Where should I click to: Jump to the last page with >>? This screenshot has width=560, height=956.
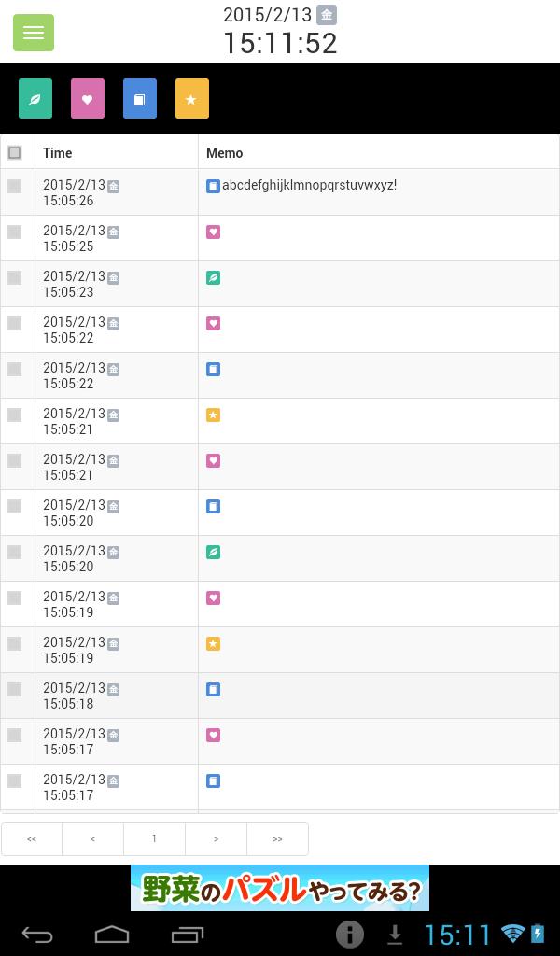(x=277, y=839)
